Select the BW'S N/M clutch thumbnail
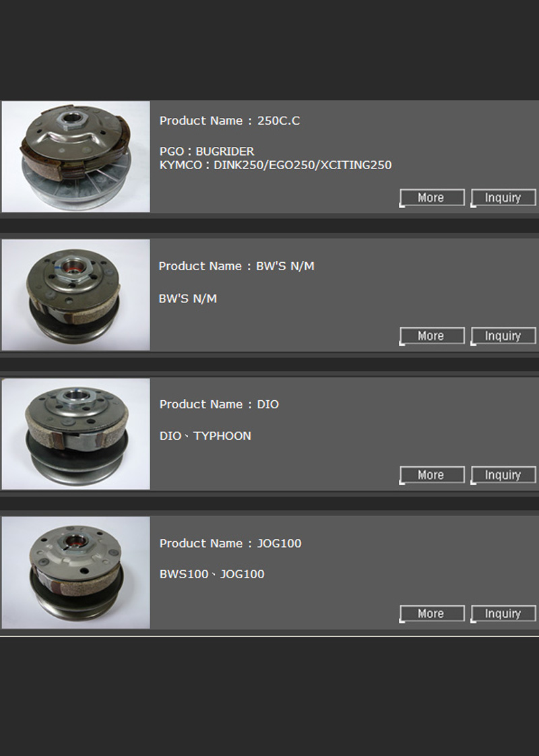 pyautogui.click(x=75, y=295)
